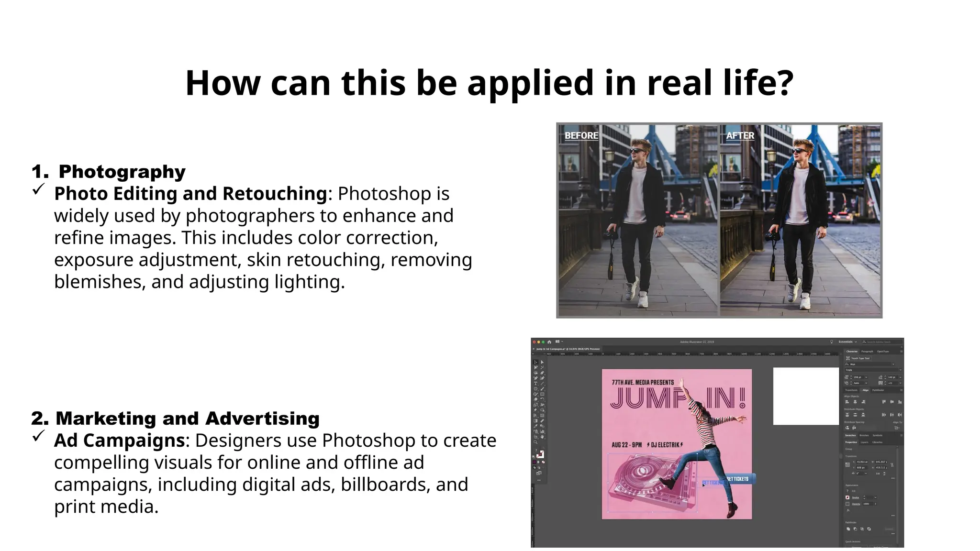Image resolution: width=980 pixels, height=551 pixels.
Task: Toggle fill and stroke swap indicator
Action: click(543, 448)
